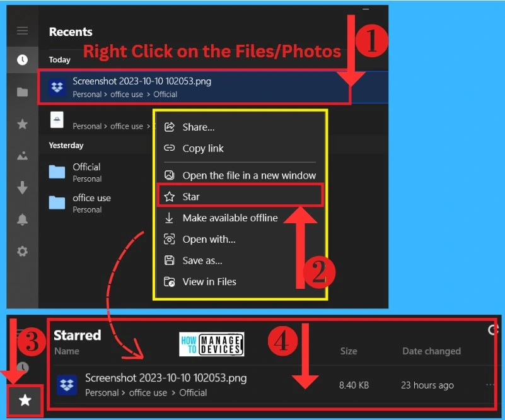Viewport: 505px width, 420px height.
Task: Sort by Date changed column header
Action: [432, 351]
